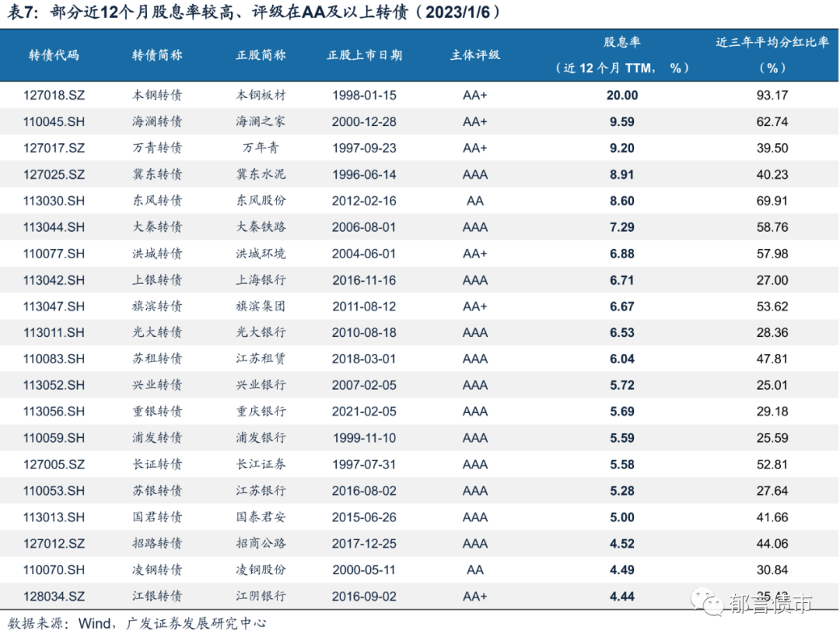This screenshot has height=641, width=840.
Task: Click the 近三年平均分红比率 column header
Action: coord(772,42)
